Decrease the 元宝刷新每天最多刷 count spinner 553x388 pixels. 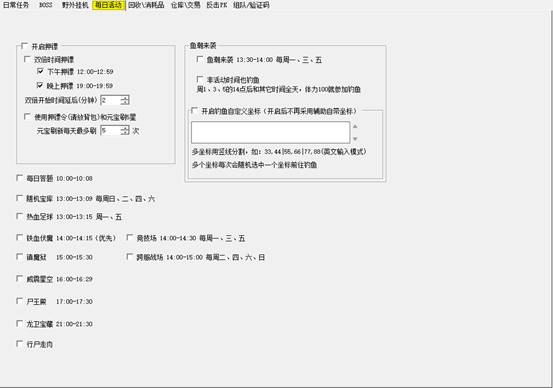[125, 133]
